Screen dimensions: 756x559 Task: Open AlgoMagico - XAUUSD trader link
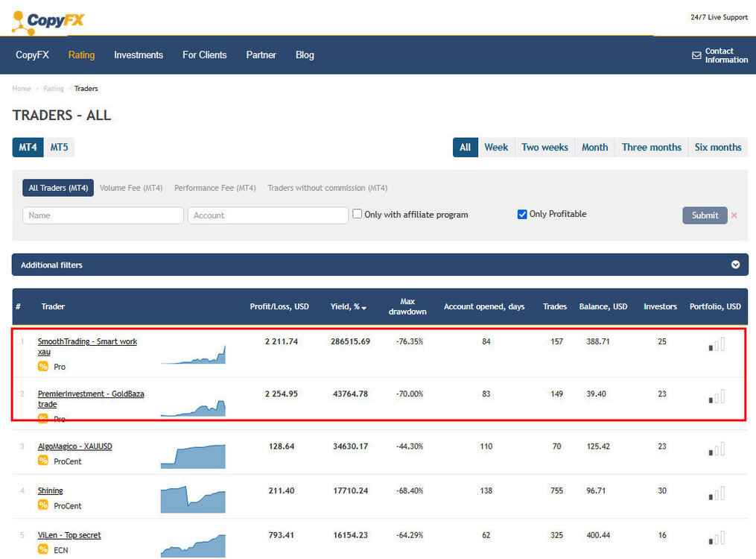[74, 446]
